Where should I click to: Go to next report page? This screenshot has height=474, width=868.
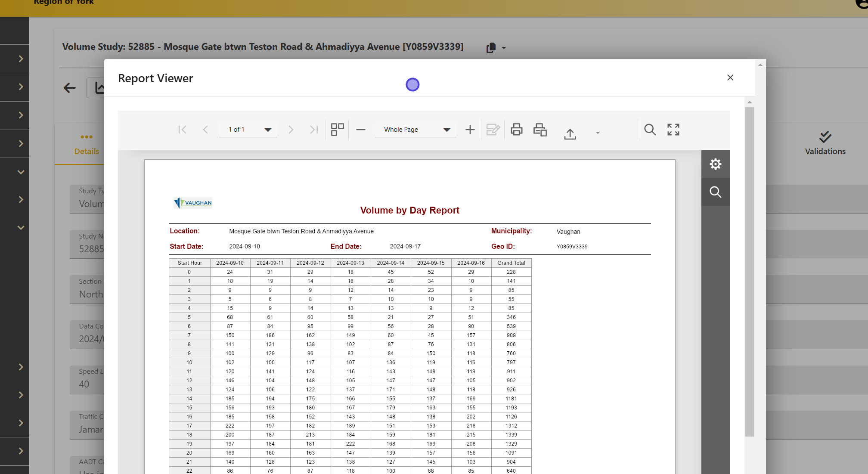pyautogui.click(x=291, y=130)
